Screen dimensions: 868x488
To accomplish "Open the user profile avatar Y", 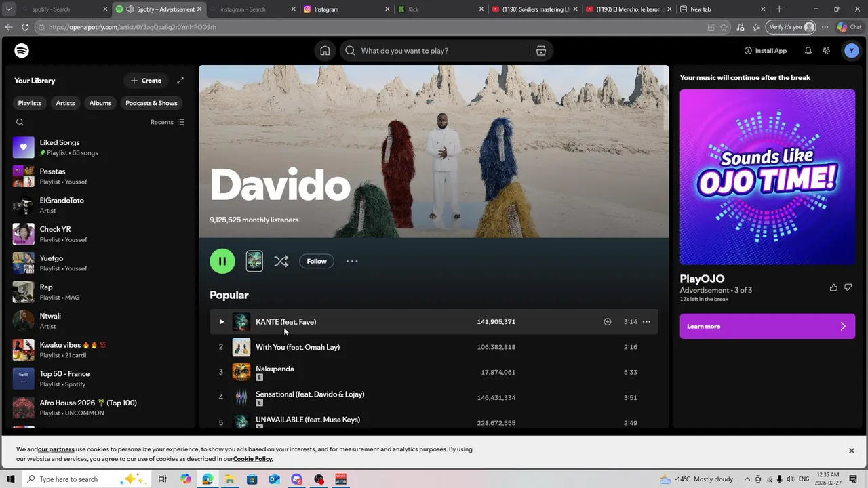I will click(x=851, y=51).
